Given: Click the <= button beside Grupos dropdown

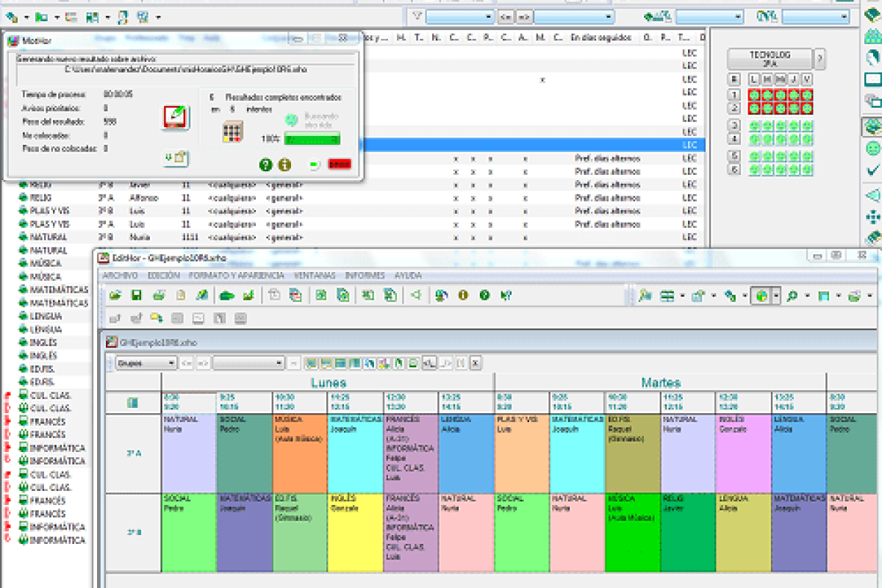Looking at the screenshot, I should coord(187,362).
